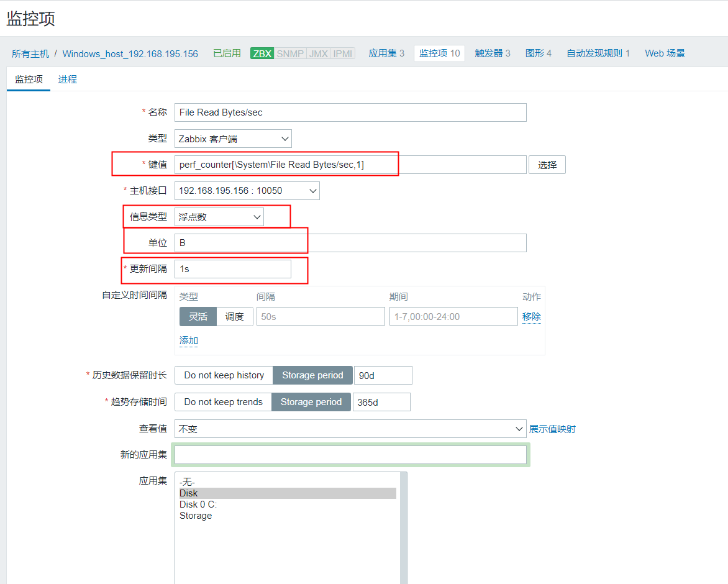The width and height of the screenshot is (728, 584).
Task: Toggle 'Do not keep trends' option
Action: click(222, 402)
